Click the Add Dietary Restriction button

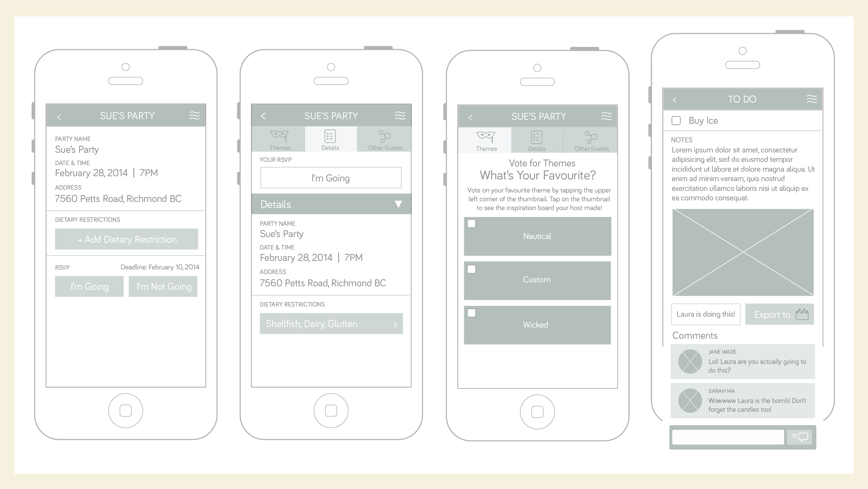[x=127, y=239]
